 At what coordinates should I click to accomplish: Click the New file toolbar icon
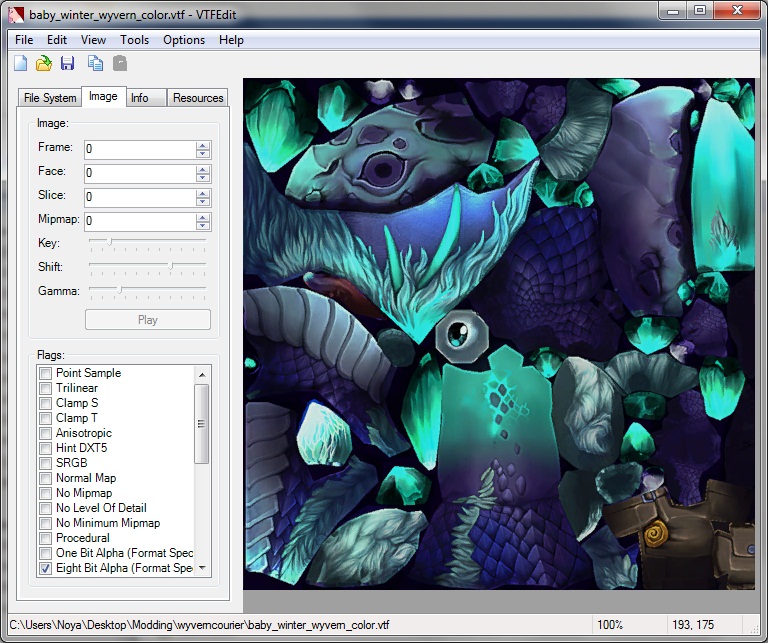[x=20, y=64]
